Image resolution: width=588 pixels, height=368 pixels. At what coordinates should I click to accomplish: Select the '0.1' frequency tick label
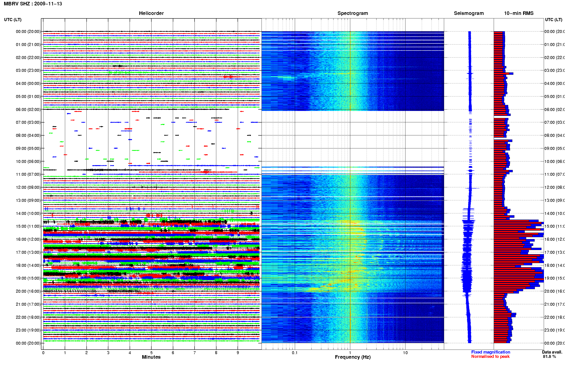295,353
